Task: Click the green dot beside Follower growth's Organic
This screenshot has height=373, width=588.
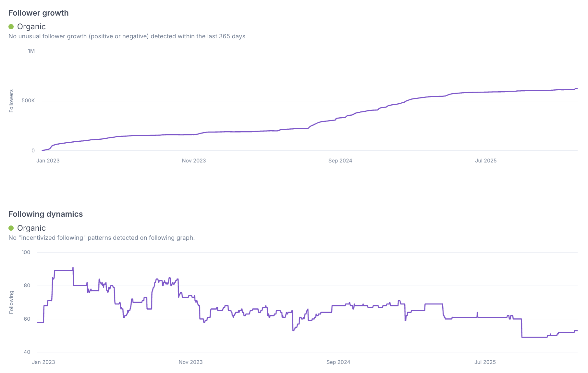Action: [11, 27]
